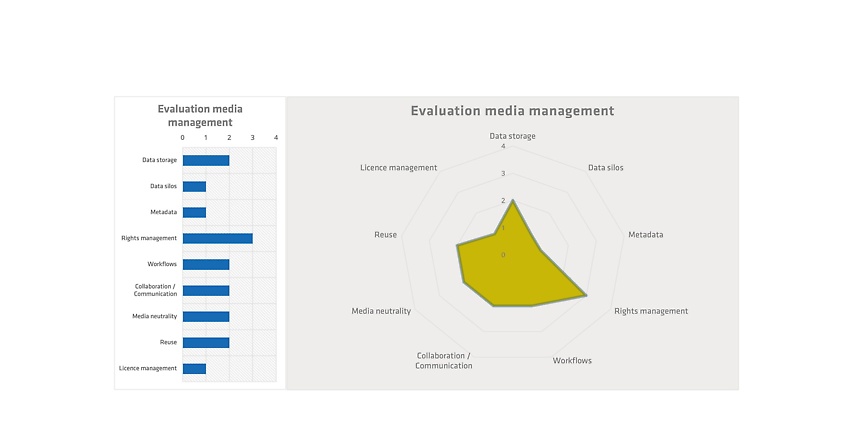Select the Media neutrality radar axis label

pos(381,311)
